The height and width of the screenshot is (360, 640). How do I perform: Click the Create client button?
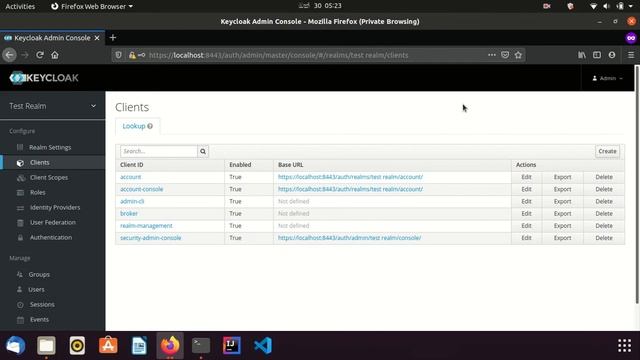(x=607, y=151)
